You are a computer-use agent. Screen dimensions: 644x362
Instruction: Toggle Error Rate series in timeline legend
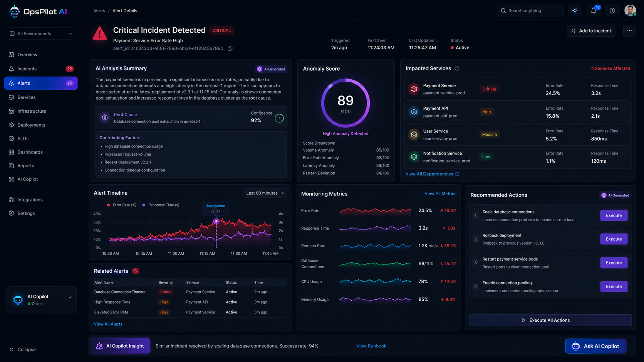(122, 205)
